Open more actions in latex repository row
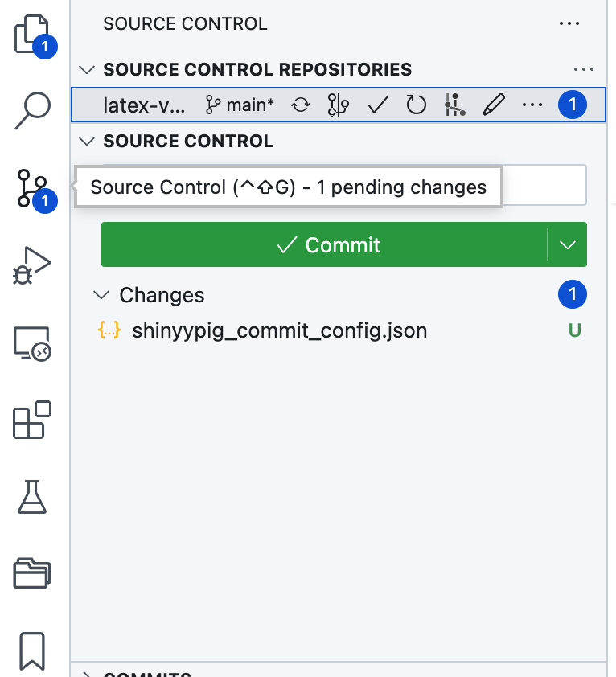Screen dimensions: 616x677 point(532,105)
